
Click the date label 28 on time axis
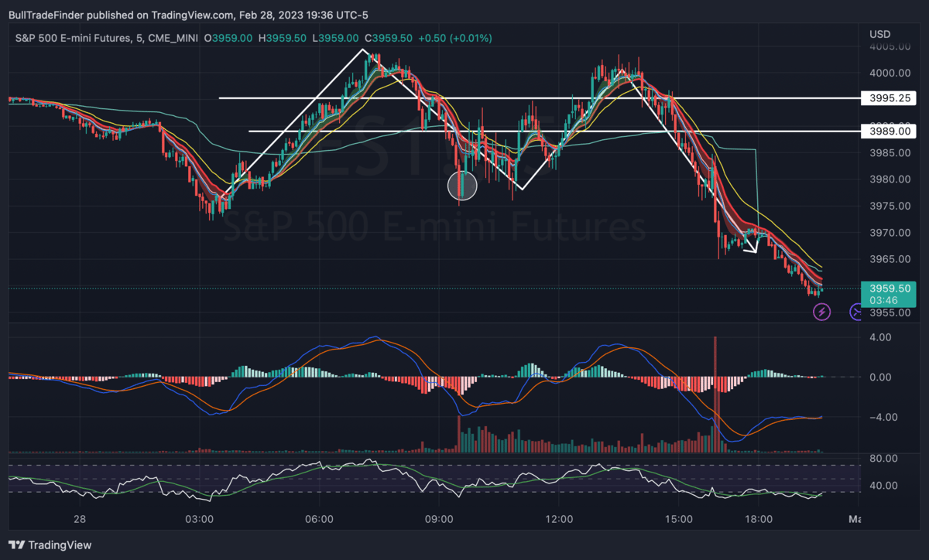coord(80,519)
